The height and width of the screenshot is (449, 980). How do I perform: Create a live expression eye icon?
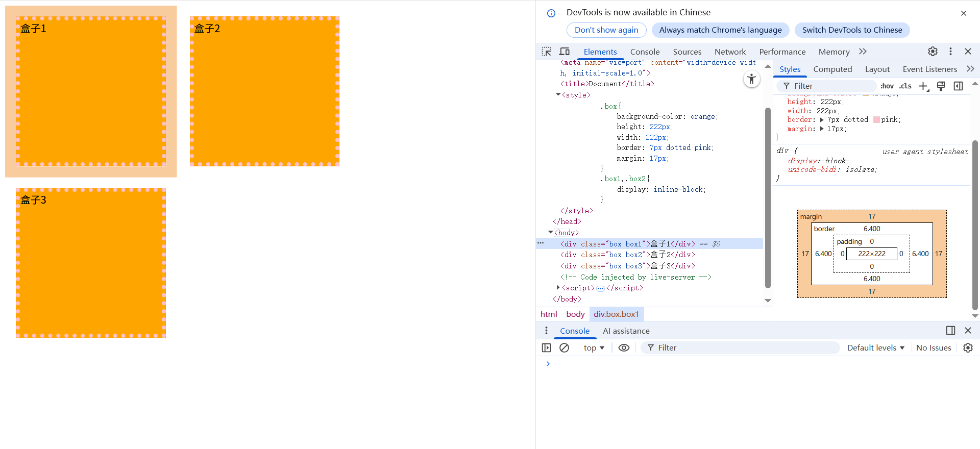click(624, 348)
